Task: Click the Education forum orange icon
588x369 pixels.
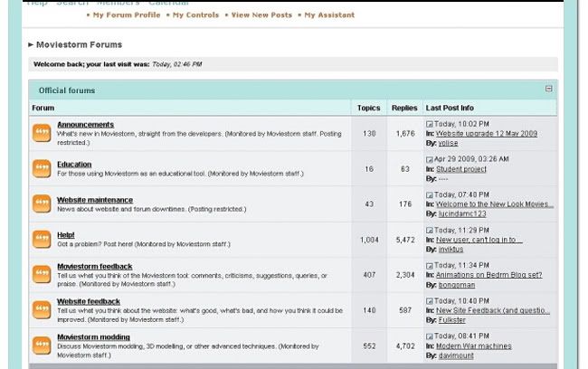Action: coord(42,168)
